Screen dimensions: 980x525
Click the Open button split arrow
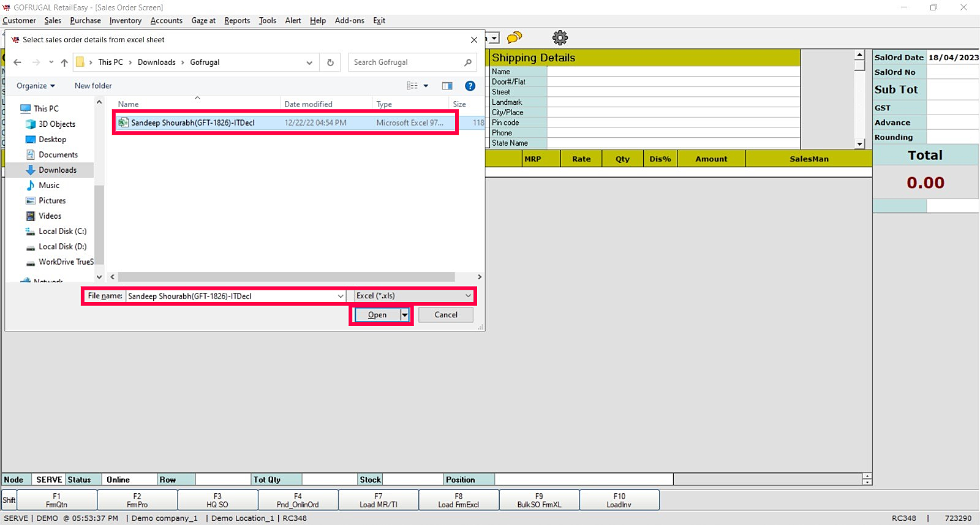[404, 315]
